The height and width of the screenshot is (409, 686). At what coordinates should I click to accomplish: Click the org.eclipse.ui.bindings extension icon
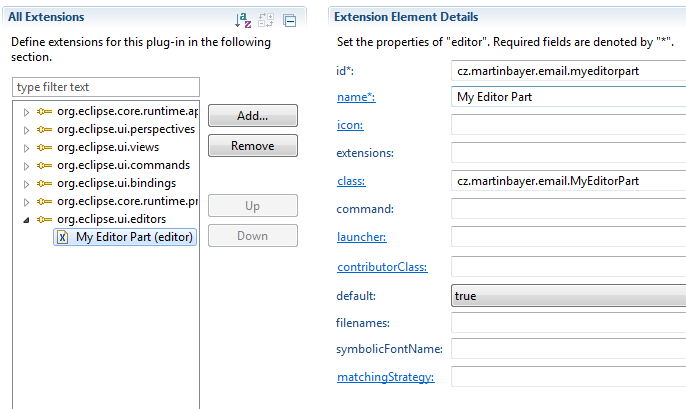click(44, 183)
